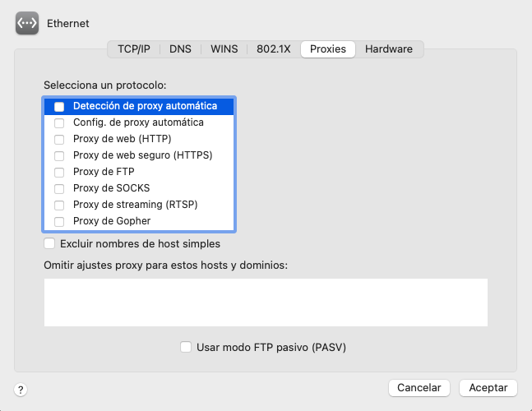Enable Usar modo FTP pasivo (PASV)
Image resolution: width=532 pixels, height=411 pixels.
point(186,347)
